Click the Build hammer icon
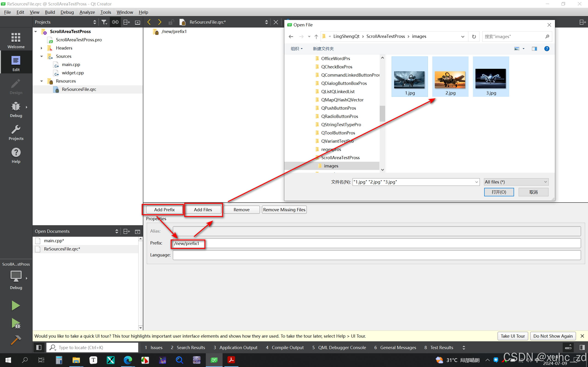 tap(16, 340)
